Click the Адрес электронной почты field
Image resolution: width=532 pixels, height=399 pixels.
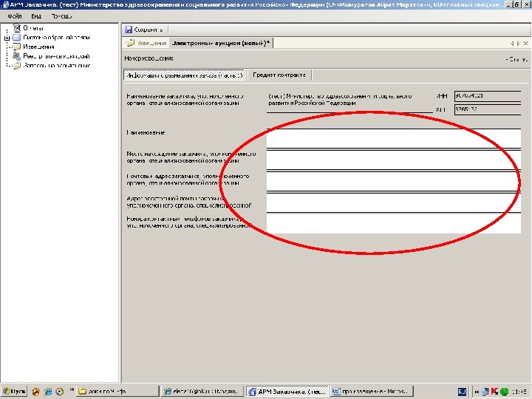coord(394,202)
